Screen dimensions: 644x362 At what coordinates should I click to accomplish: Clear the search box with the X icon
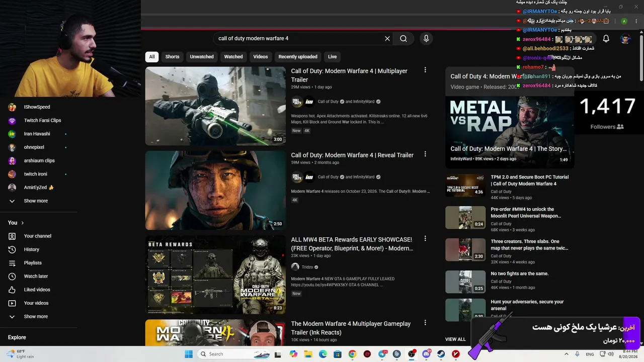[x=387, y=39]
